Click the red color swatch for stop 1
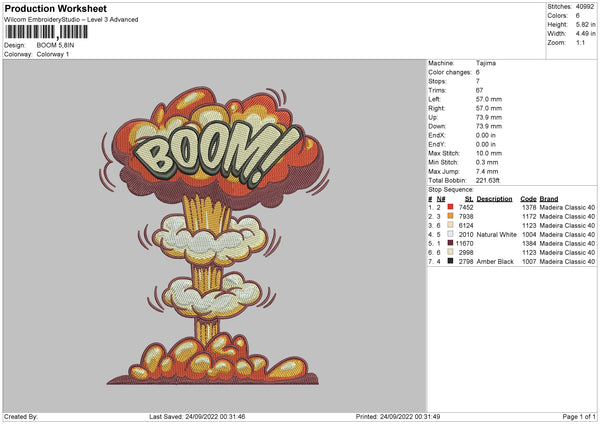The height and width of the screenshot is (424, 600). (451, 207)
